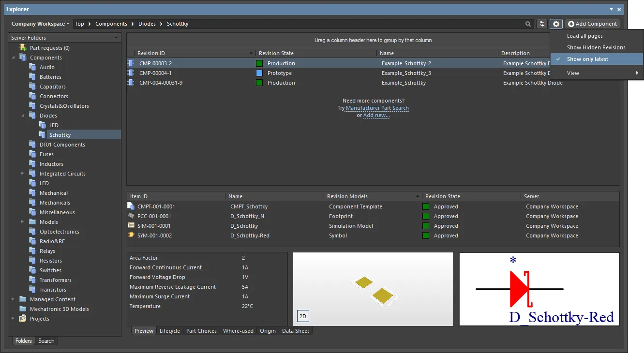Toggle the Show only latest option
This screenshot has width=644, height=353.
(x=587, y=59)
